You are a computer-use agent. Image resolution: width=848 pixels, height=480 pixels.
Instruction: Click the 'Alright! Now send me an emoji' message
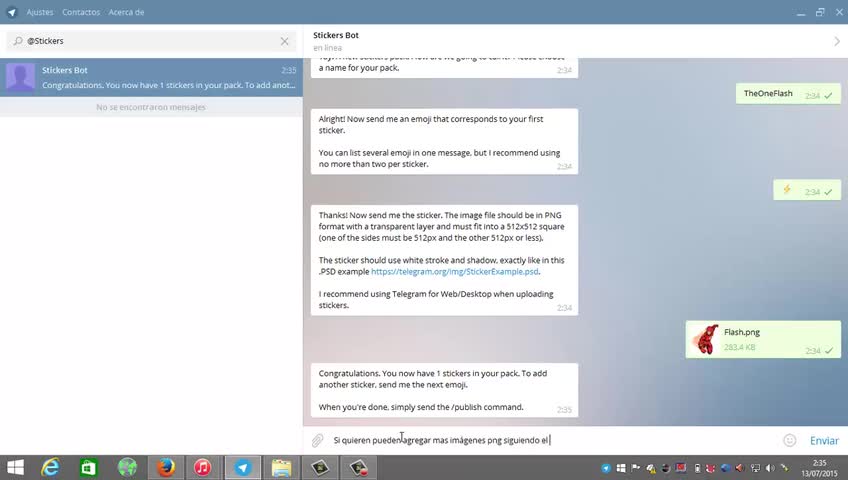[444, 142]
